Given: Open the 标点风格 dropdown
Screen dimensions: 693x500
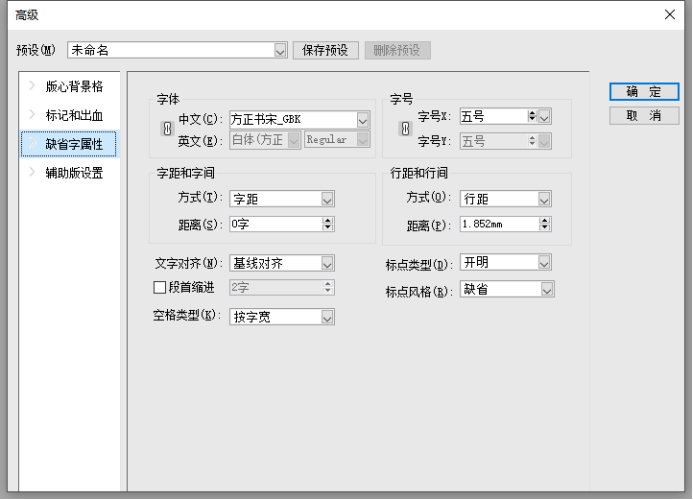Looking at the screenshot, I should click(x=547, y=289).
